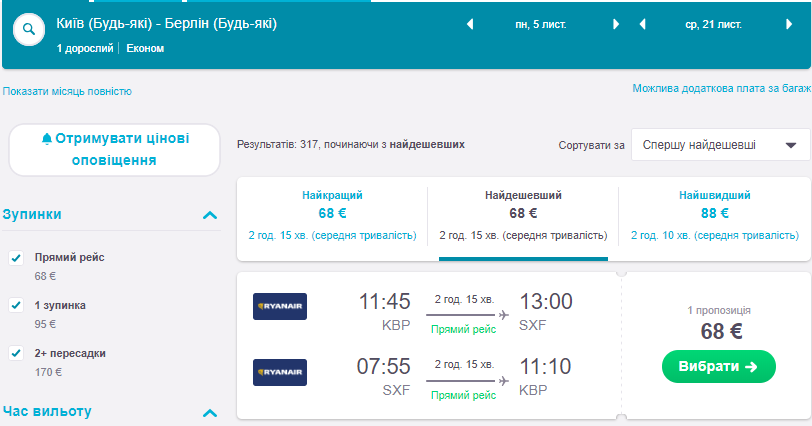The width and height of the screenshot is (812, 426).
Task: Click the bell icon for price alerts
Action: (46, 139)
